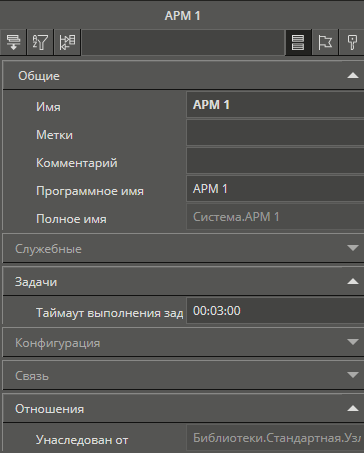This screenshot has height=453, width=364.
Task: Click the Программное имя property label
Action: [x=90, y=191]
